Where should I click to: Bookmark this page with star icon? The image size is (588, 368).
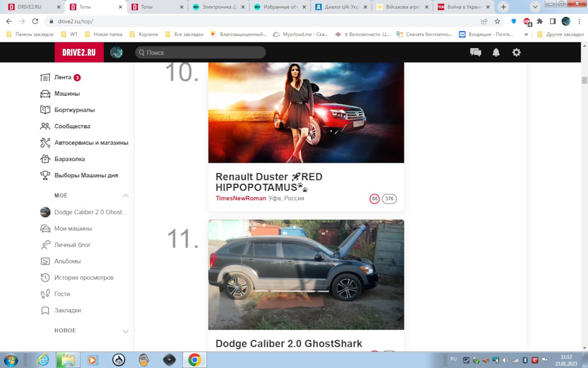pyautogui.click(x=497, y=21)
